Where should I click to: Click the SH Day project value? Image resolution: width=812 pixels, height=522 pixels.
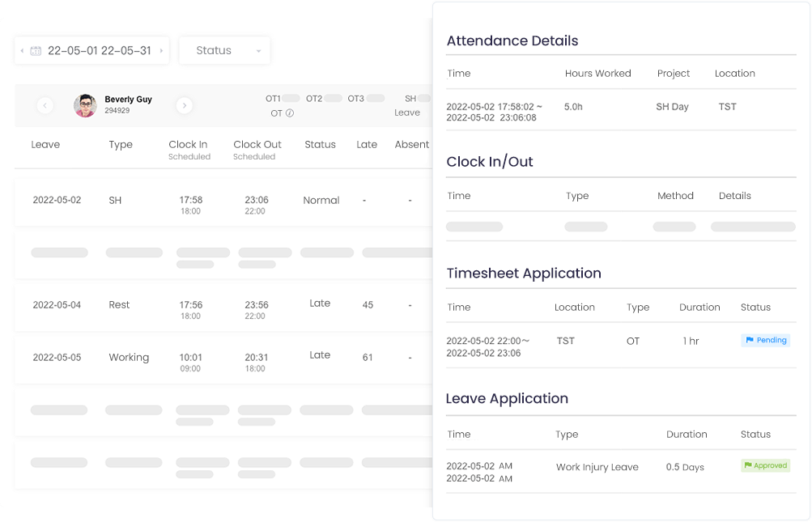(672, 107)
